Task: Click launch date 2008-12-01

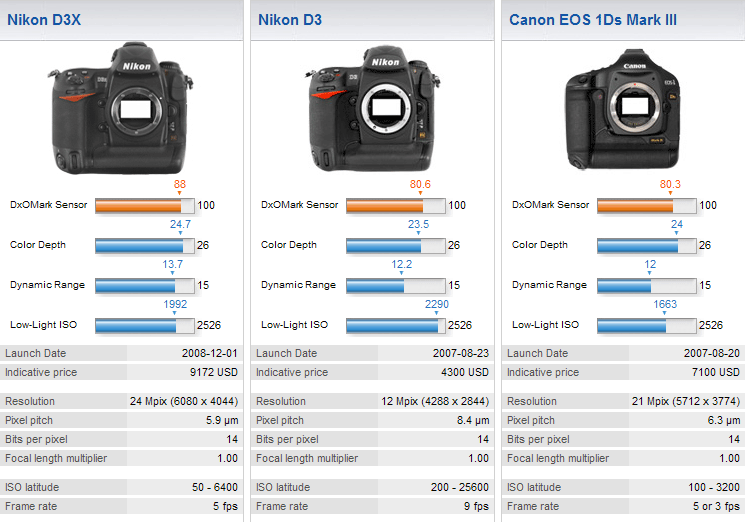Action: [x=210, y=353]
